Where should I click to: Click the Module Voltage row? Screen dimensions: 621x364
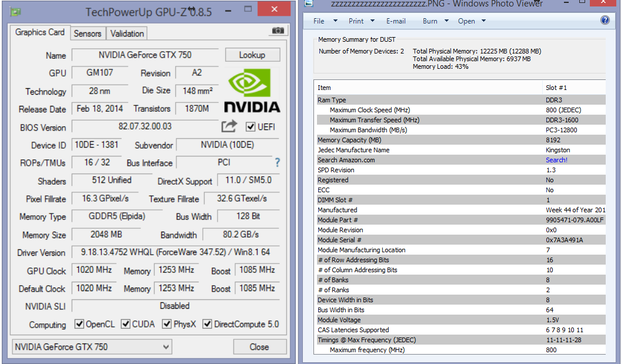pyautogui.click(x=461, y=320)
